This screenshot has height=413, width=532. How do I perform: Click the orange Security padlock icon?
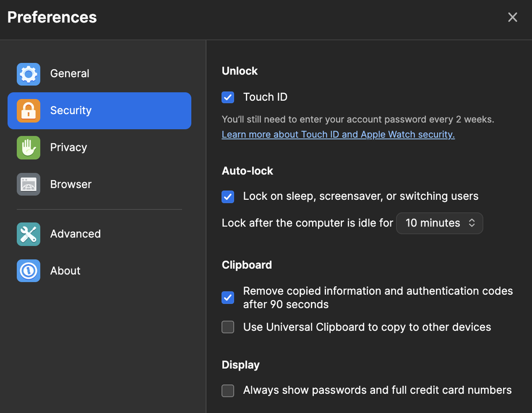pyautogui.click(x=28, y=111)
